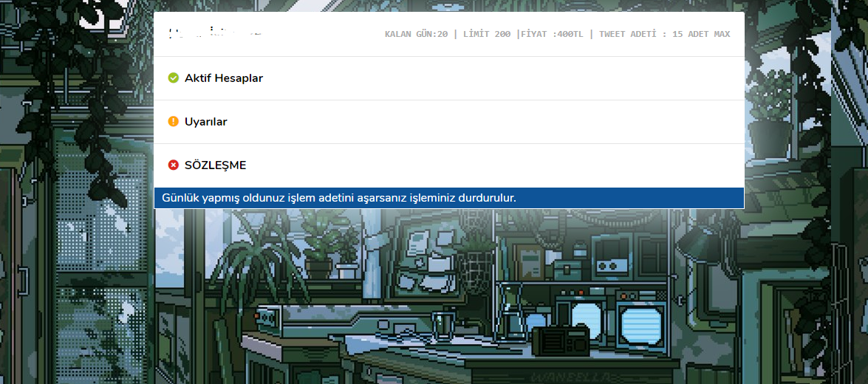
Task: Click the orange warning icon beside Uyarılar
Action: (174, 122)
